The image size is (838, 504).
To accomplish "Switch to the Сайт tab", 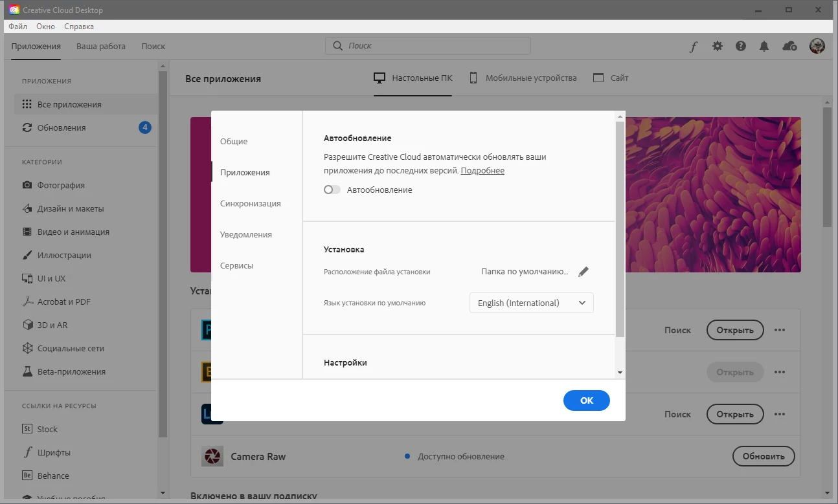I will click(611, 78).
